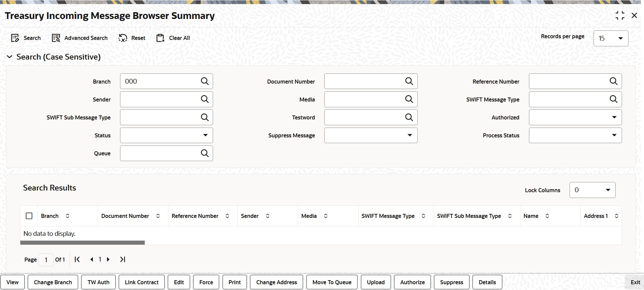Image resolution: width=644 pixels, height=290 pixels.
Task: Click the Exit button
Action: [635, 282]
